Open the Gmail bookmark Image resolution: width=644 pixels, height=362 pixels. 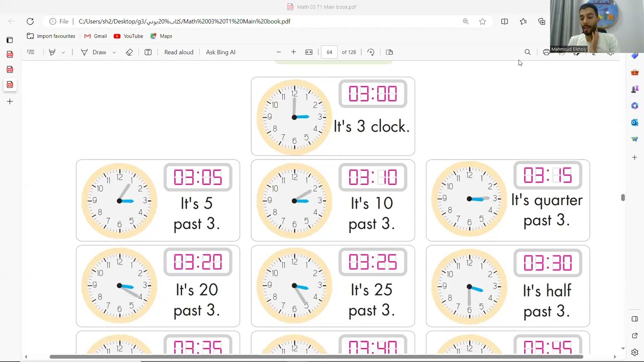click(96, 36)
